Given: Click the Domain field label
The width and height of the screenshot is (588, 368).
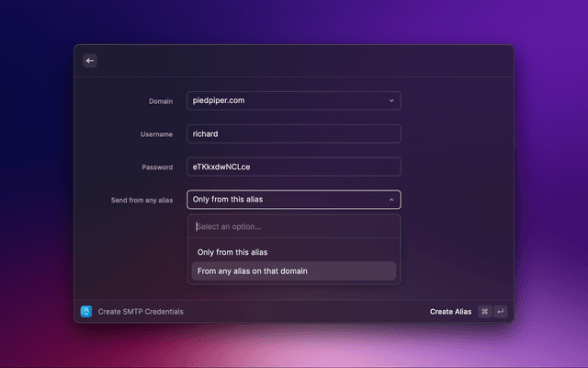Looking at the screenshot, I should pos(160,101).
